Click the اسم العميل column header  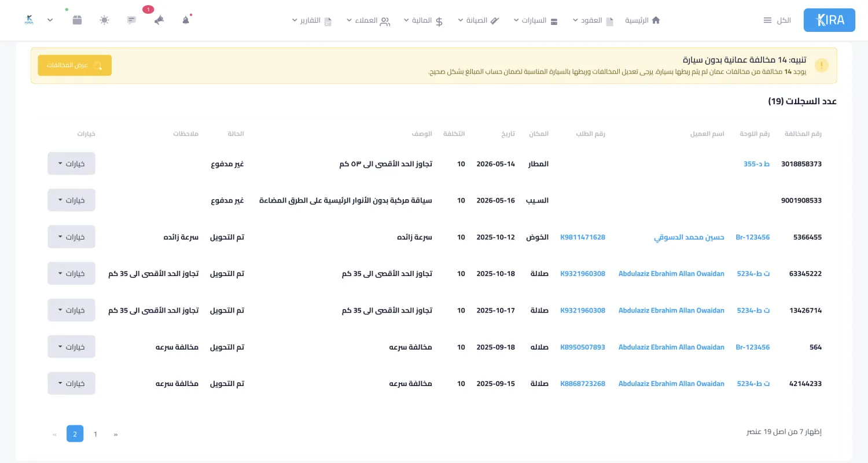(x=707, y=134)
